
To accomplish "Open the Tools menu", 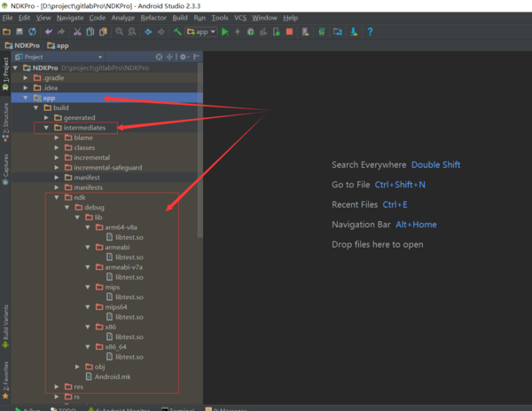I will click(x=220, y=18).
